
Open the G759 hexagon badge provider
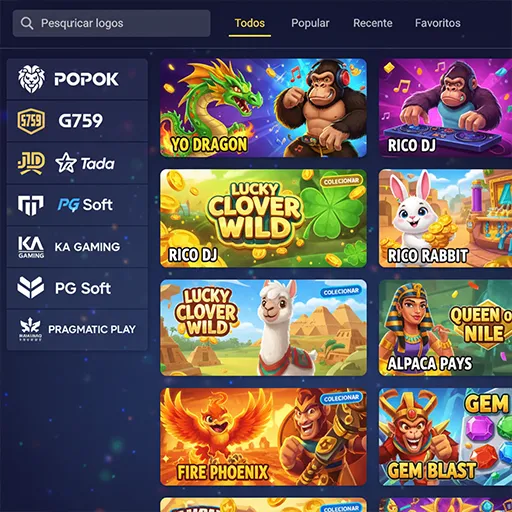77,121
